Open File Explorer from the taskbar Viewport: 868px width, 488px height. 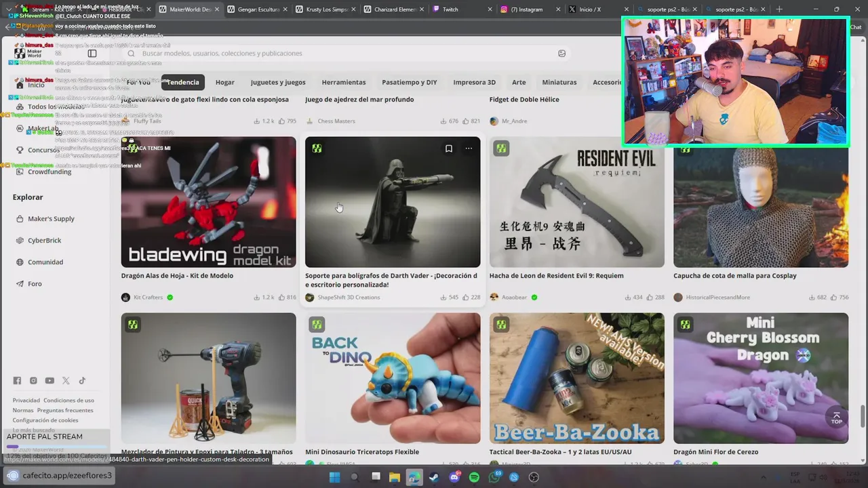click(x=395, y=477)
